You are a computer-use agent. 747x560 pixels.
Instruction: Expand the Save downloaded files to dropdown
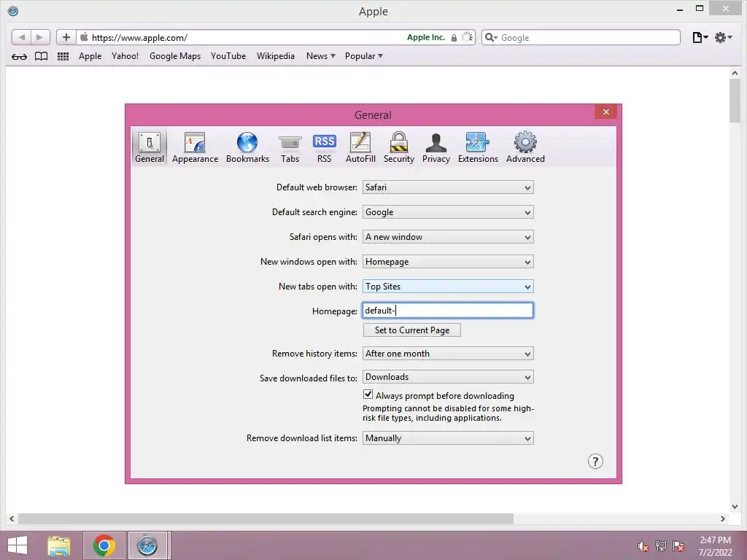pos(448,377)
